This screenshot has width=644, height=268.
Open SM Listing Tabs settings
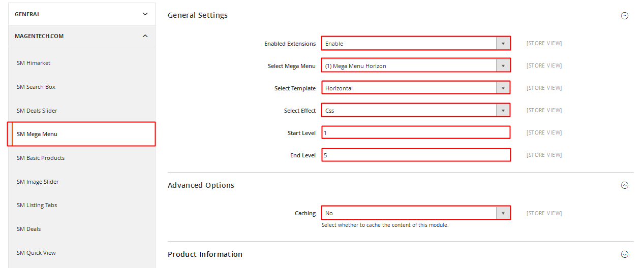[x=37, y=205]
